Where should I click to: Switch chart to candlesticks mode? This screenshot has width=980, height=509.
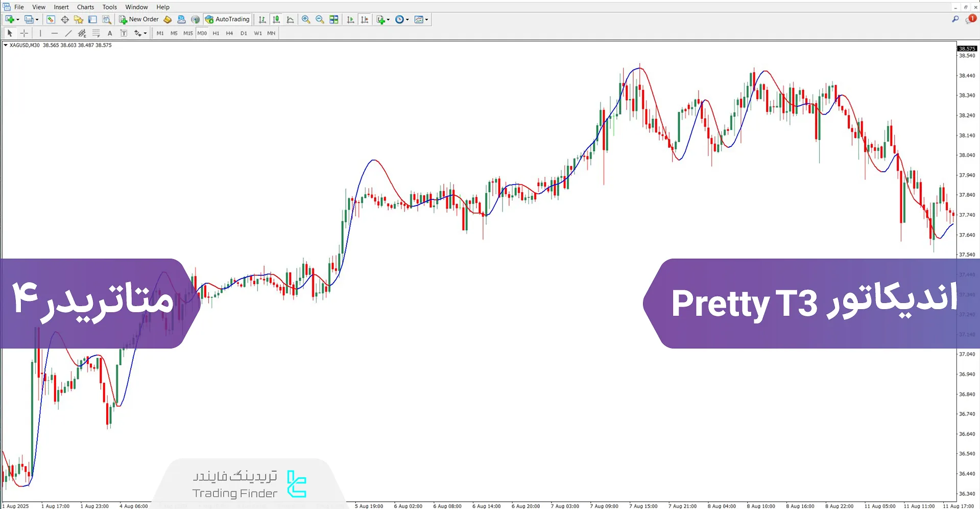pos(276,19)
